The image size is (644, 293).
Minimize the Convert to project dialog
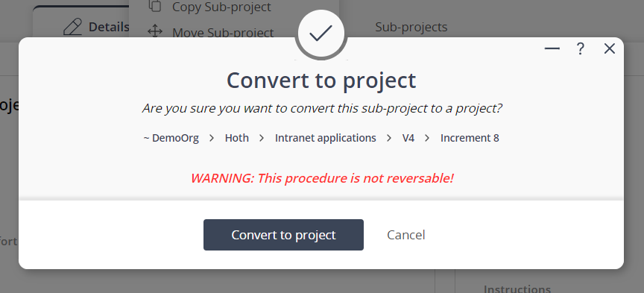552,49
